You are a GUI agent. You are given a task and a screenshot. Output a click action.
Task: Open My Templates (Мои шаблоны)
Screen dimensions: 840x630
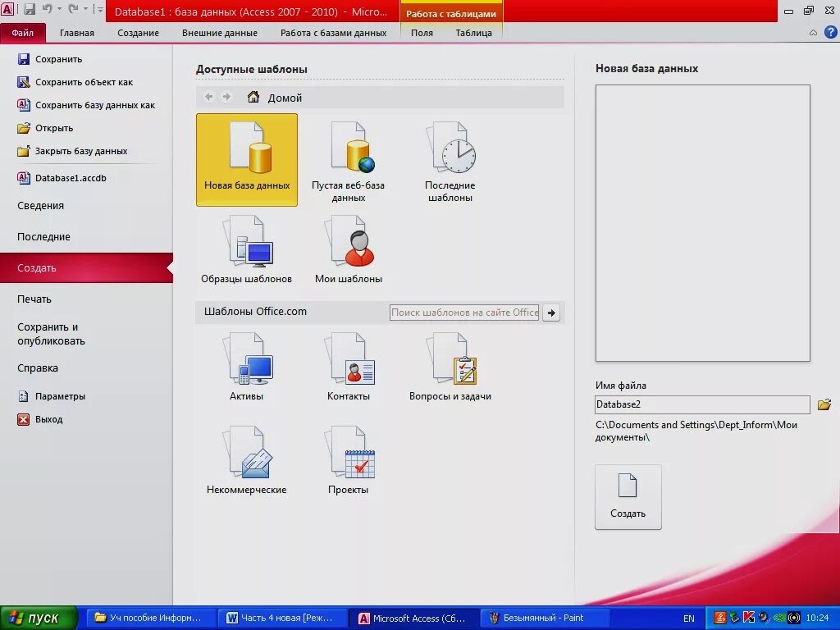348,249
